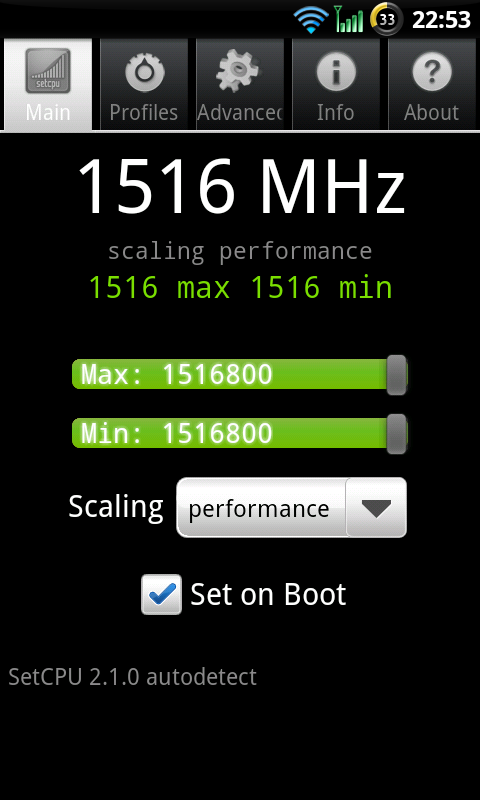Tap the Wi-Fi status icon
Image resolution: width=480 pixels, height=800 pixels.
[311, 20]
